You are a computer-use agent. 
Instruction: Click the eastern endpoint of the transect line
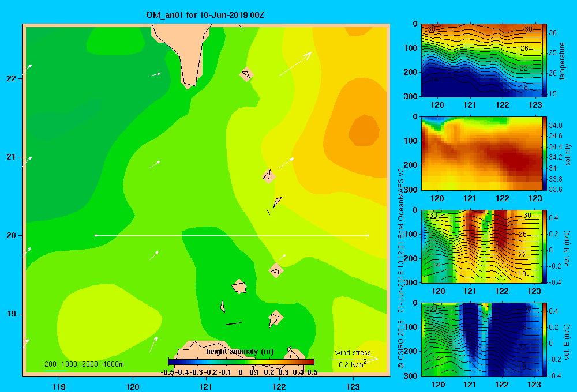click(x=368, y=235)
